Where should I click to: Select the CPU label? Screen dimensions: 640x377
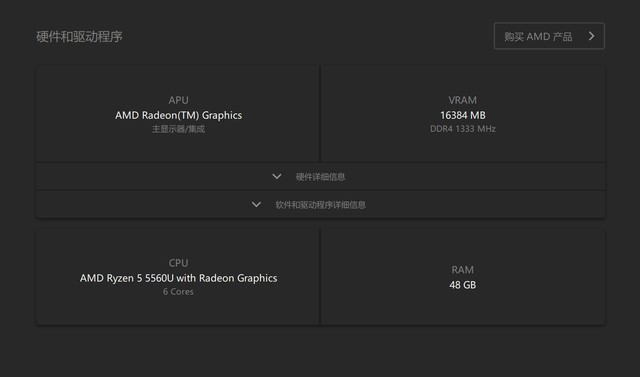(178, 263)
